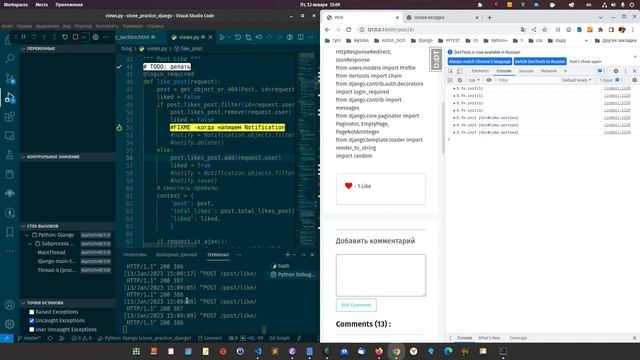Viewport: 640px width, 360px height.
Task: Click Always match Chrome's language button
Action: click(x=480, y=61)
